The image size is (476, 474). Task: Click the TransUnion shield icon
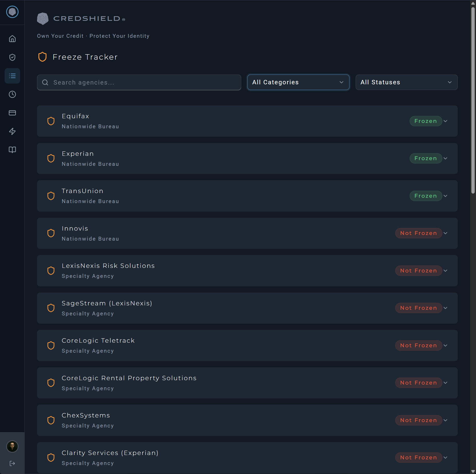coord(51,196)
